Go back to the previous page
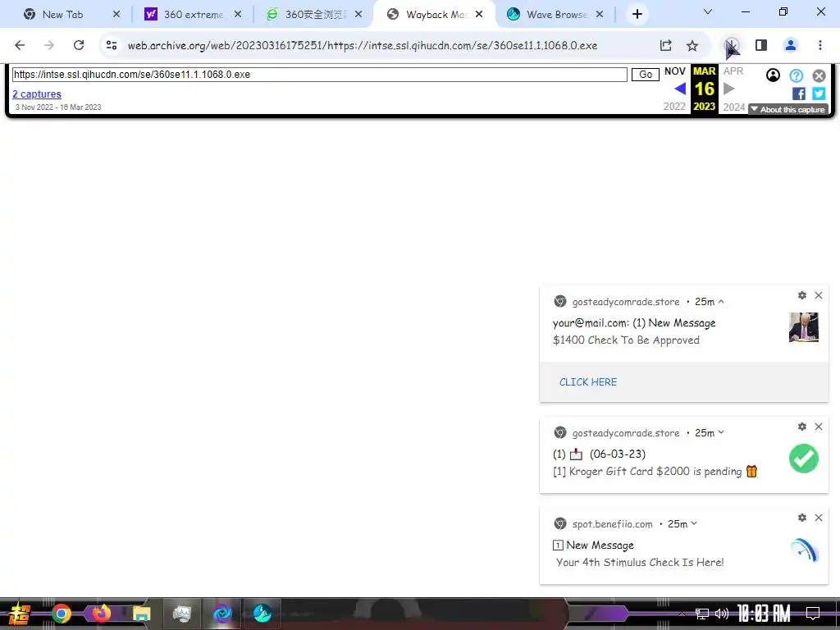This screenshot has height=630, width=840. click(20, 46)
